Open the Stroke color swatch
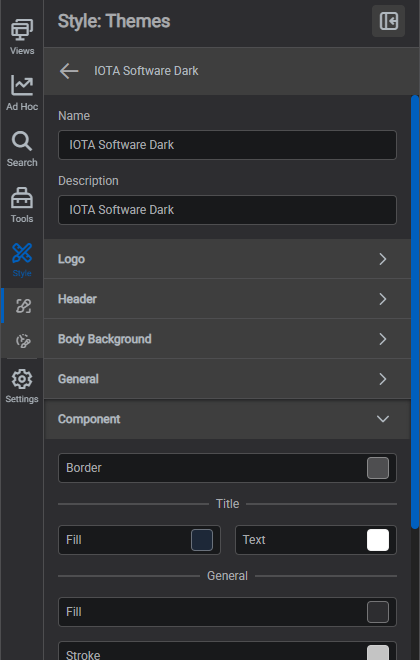The height and width of the screenshot is (660, 420). 377,653
